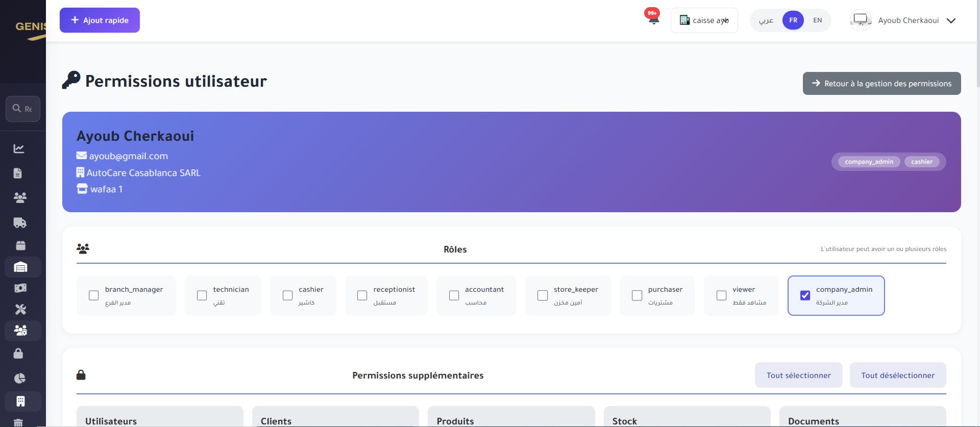Open the delivery truck sidebar icon
The height and width of the screenshot is (427, 980).
[20, 222]
